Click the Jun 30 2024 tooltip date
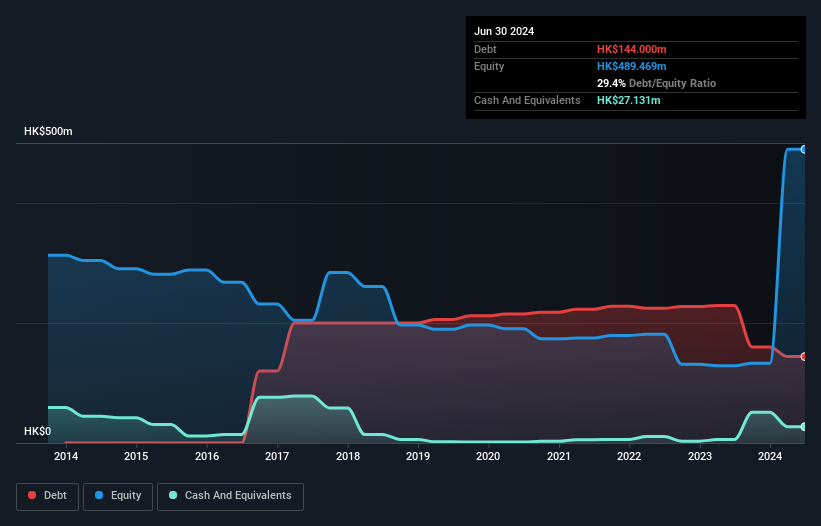Viewport: 821px width, 526px height. (x=504, y=31)
